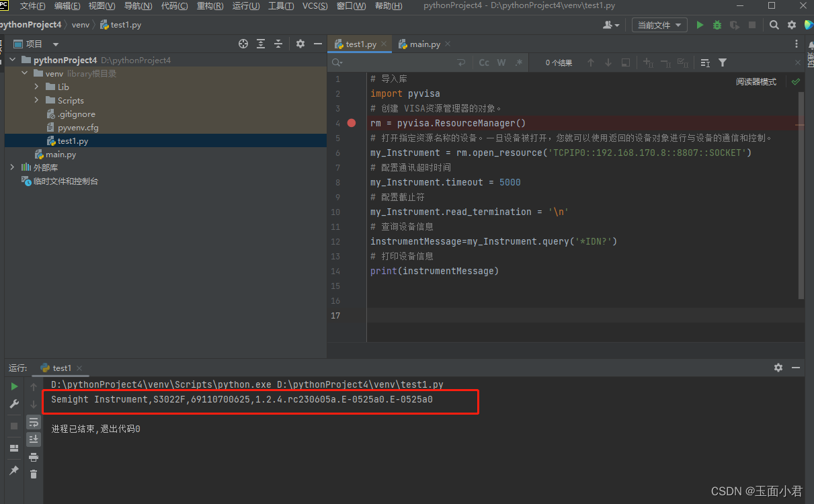
Task: Toggle multiline search mode icon
Action: pos(705,62)
